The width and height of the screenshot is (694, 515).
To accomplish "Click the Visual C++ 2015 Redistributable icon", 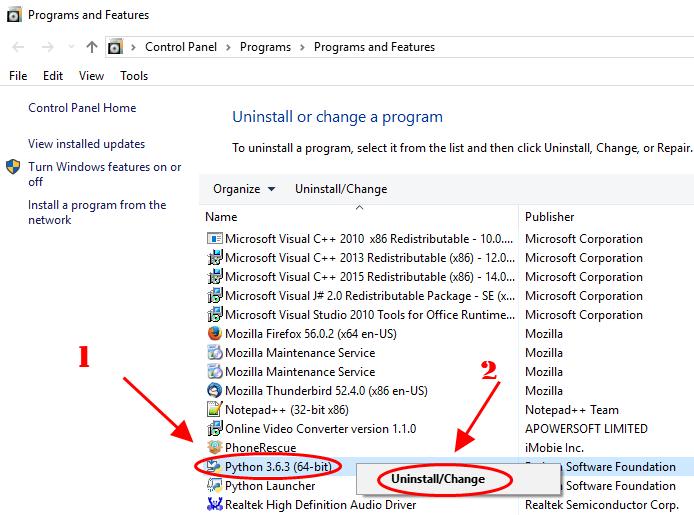I will point(215,277).
